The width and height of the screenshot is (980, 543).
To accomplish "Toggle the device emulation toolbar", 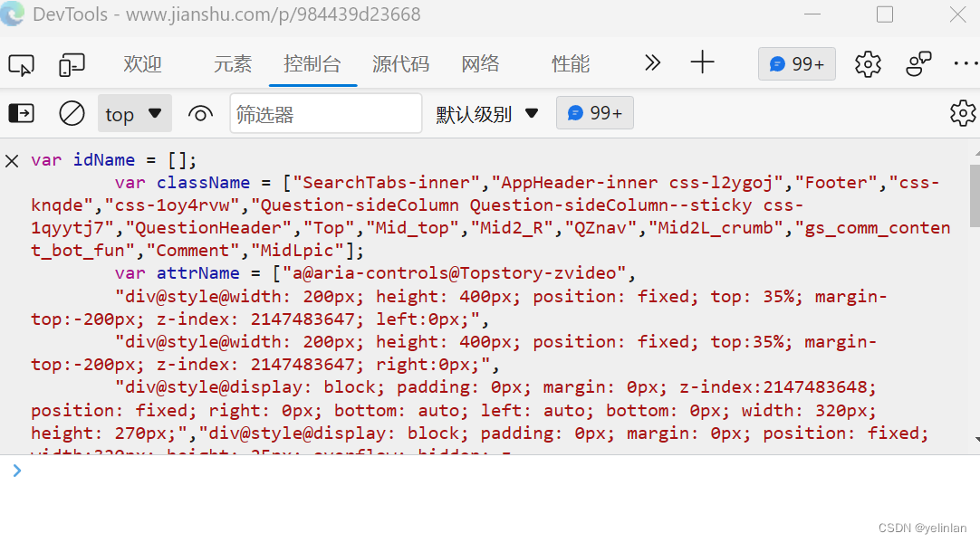I will (72, 64).
